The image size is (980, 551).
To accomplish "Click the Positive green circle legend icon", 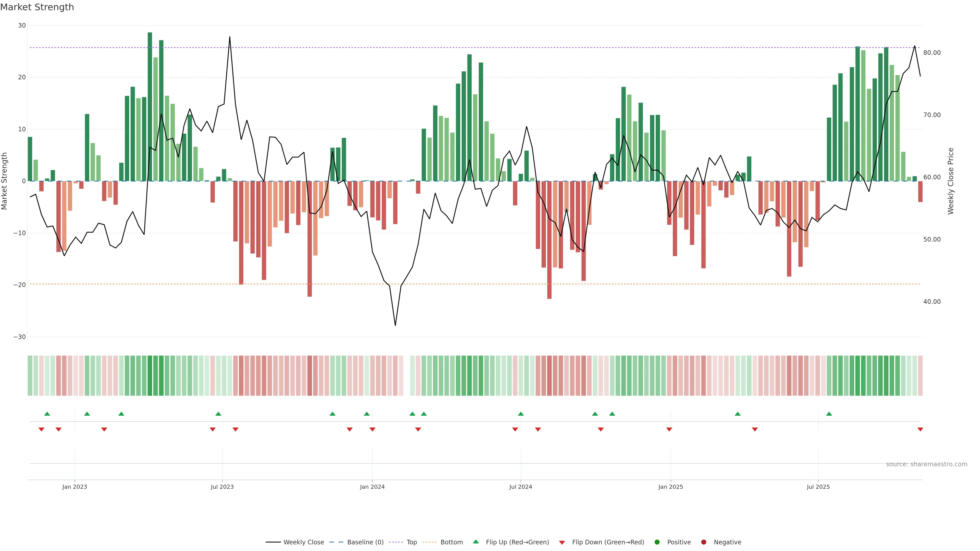I will [657, 542].
